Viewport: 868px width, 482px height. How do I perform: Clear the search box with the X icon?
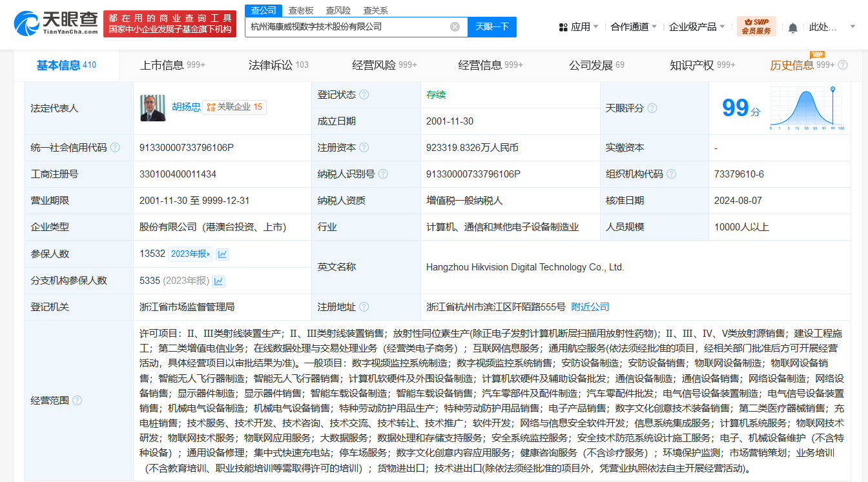click(455, 26)
